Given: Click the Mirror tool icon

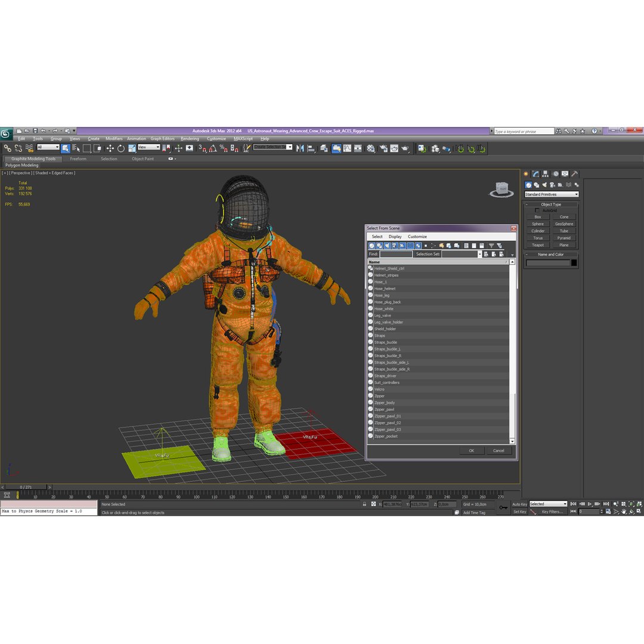Looking at the screenshot, I should click(x=300, y=148).
